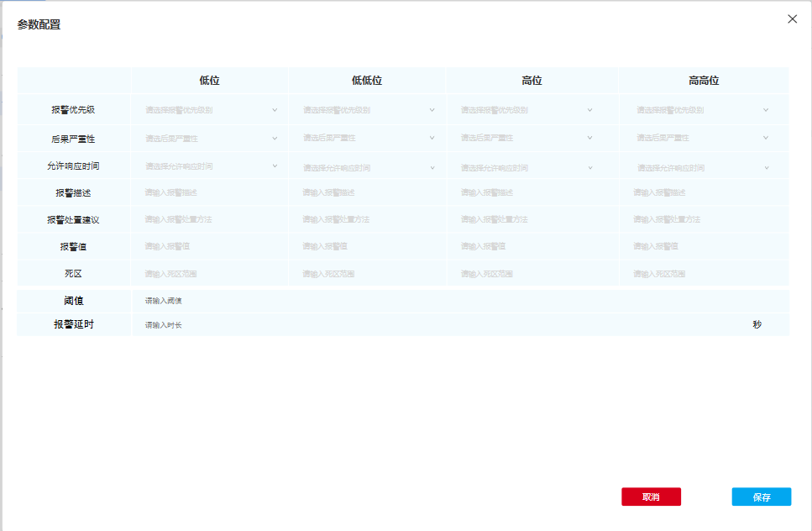812x531 pixels.
Task: Open the 后果严重性 dropdown under 高高位
Action: [x=702, y=137]
